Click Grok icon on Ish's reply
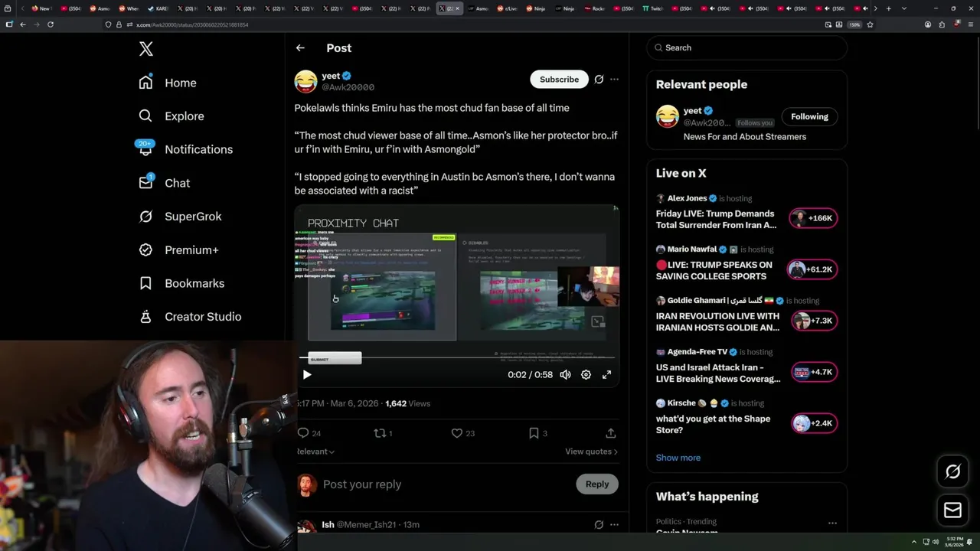 (599, 525)
